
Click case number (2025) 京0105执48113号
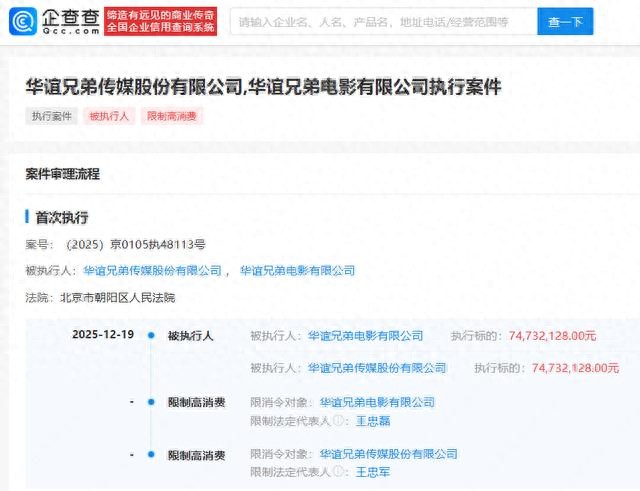click(x=136, y=244)
